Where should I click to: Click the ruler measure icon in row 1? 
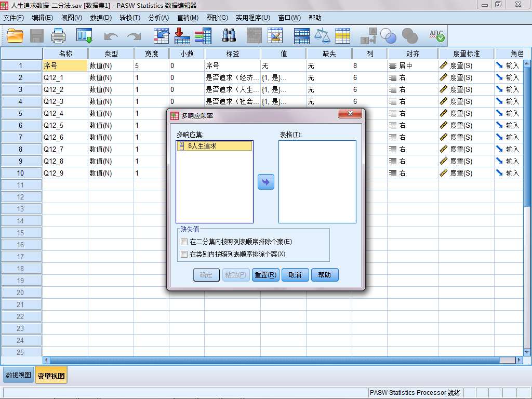(444, 65)
